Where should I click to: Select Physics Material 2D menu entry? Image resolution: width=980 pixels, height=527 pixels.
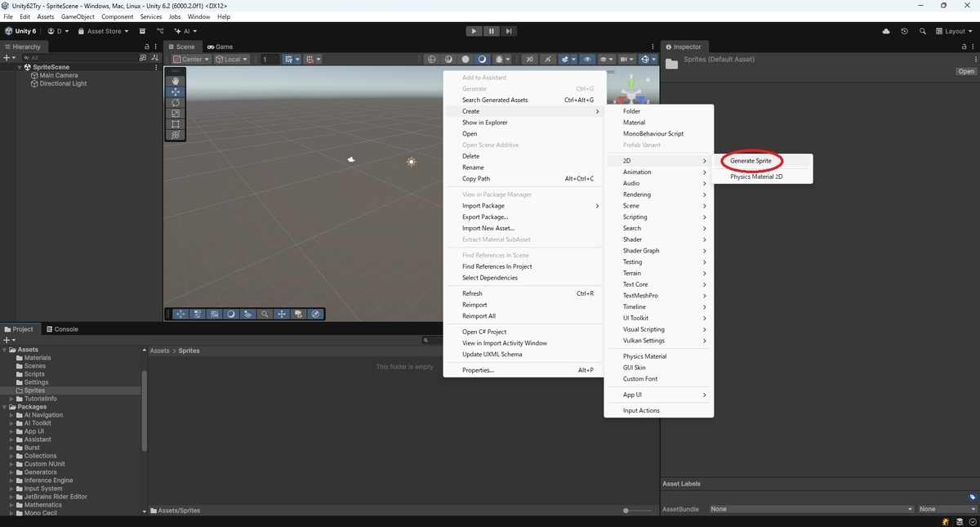756,176
